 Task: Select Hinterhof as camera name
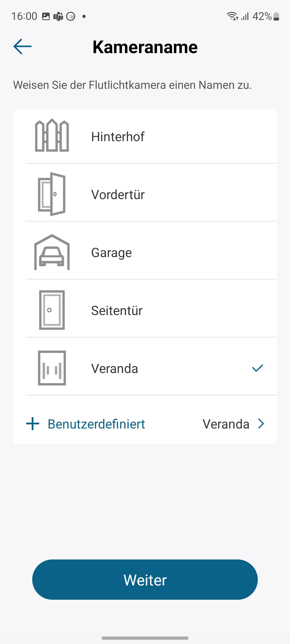coord(118,137)
